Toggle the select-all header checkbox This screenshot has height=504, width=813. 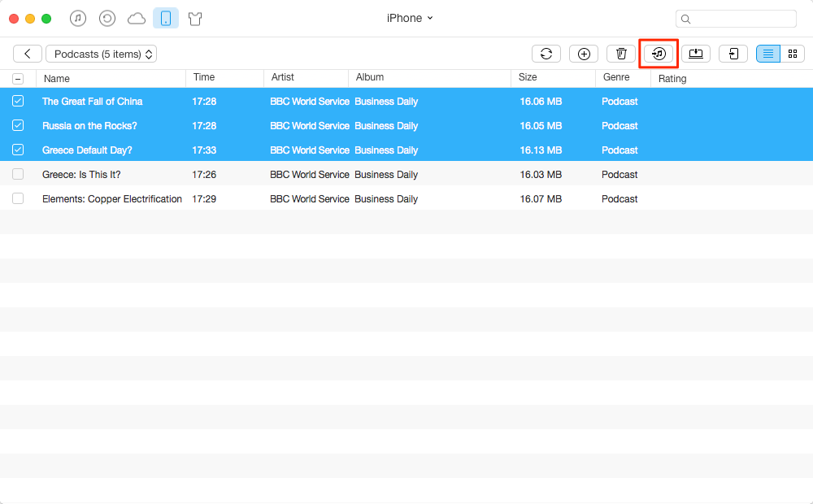pyautogui.click(x=18, y=79)
